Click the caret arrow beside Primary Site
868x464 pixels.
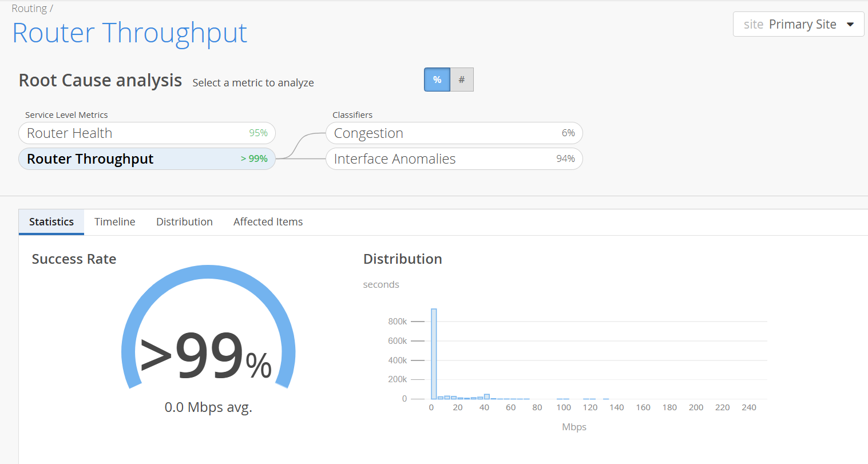point(850,25)
